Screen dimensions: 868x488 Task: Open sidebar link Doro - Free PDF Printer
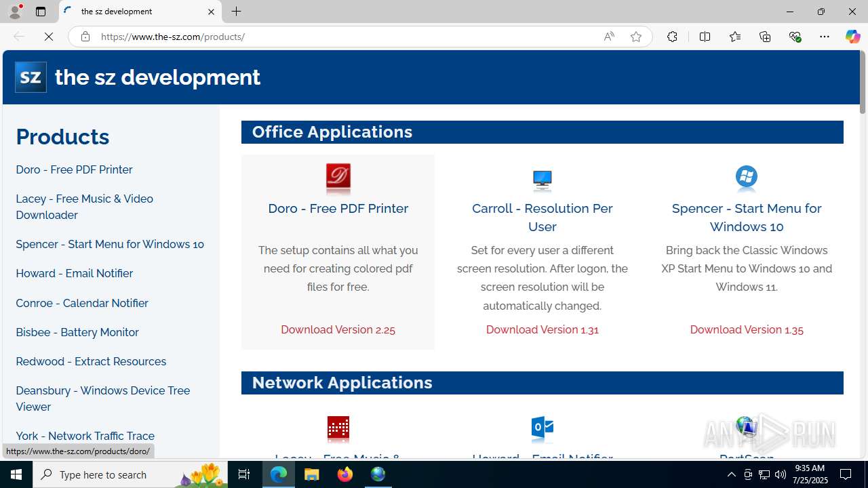(x=74, y=169)
